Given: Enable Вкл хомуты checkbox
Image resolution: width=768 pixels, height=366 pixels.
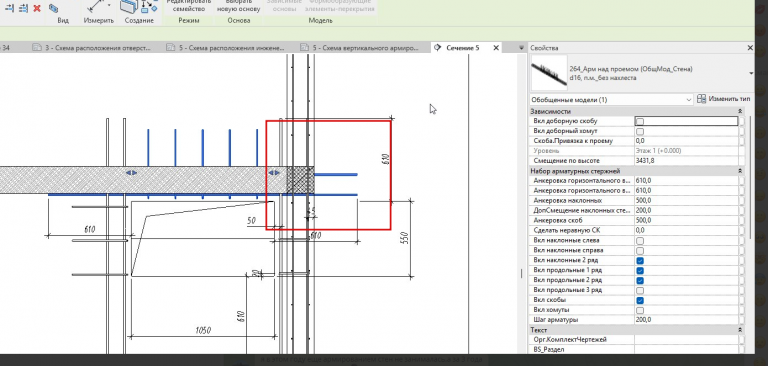Looking at the screenshot, I should point(640,310).
